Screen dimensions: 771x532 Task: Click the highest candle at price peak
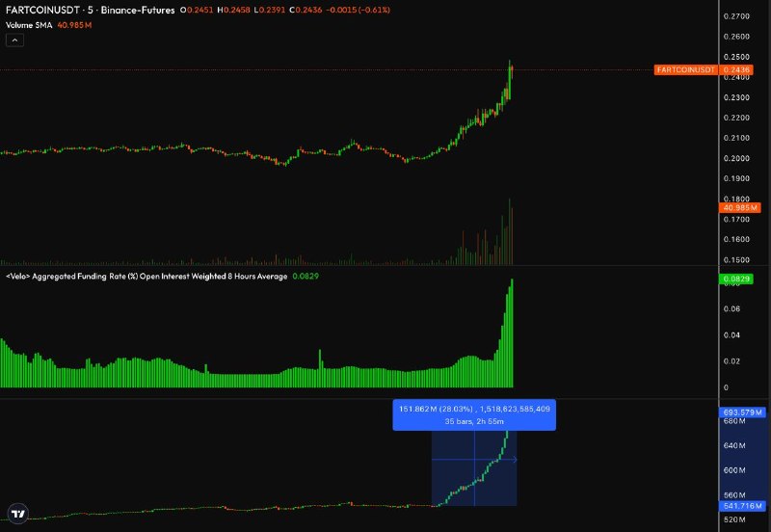[x=511, y=66]
